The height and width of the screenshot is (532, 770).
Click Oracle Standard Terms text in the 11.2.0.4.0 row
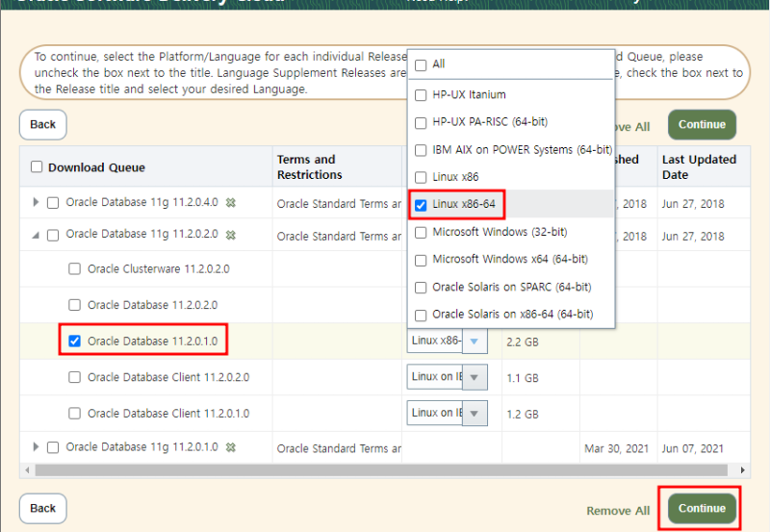point(339,204)
